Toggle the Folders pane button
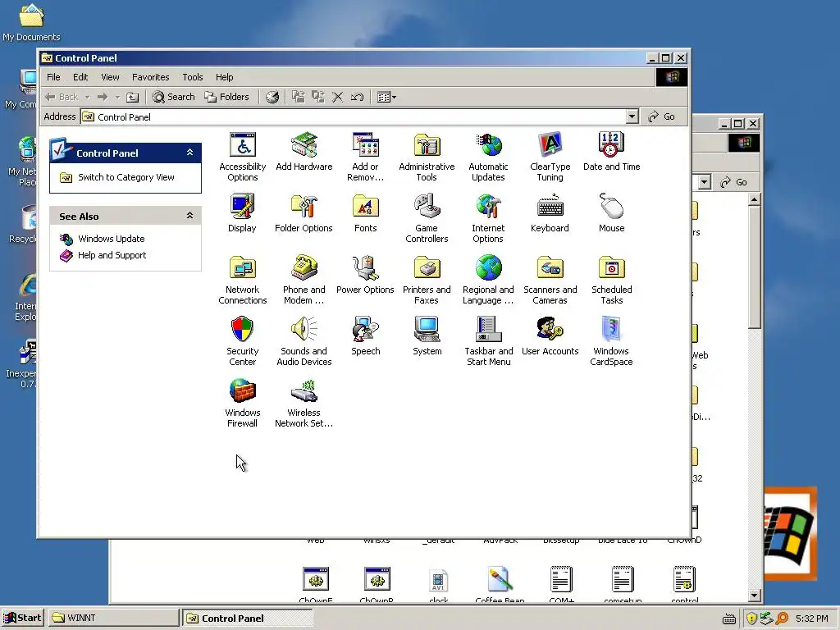The width and height of the screenshot is (840, 630). [227, 97]
